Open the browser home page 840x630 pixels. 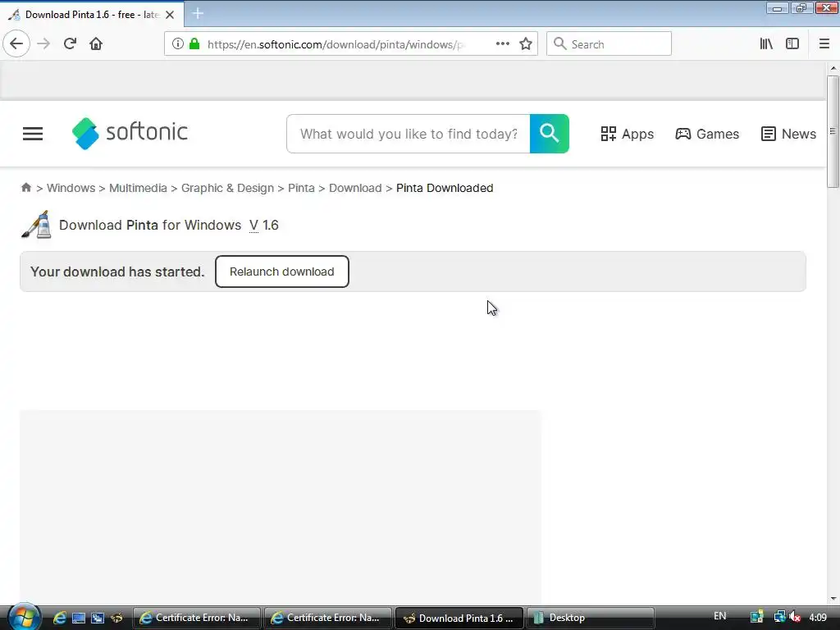[x=96, y=43]
